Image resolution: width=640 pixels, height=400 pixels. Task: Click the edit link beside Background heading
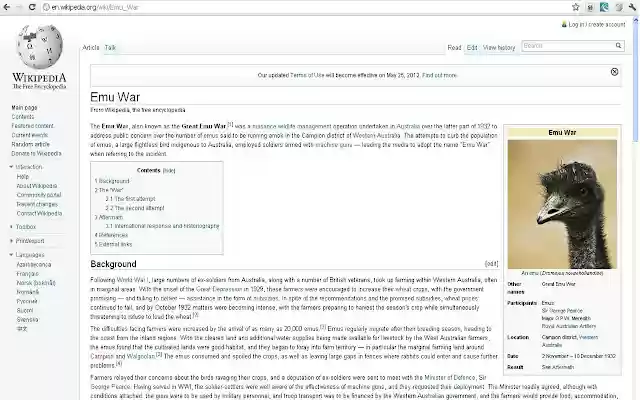tap(491, 264)
